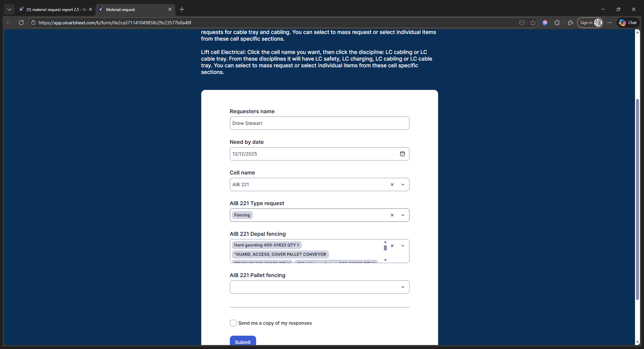Viewport: 644px width, 349px height.
Task: Clear the Fencing type request selection
Action: (x=392, y=215)
